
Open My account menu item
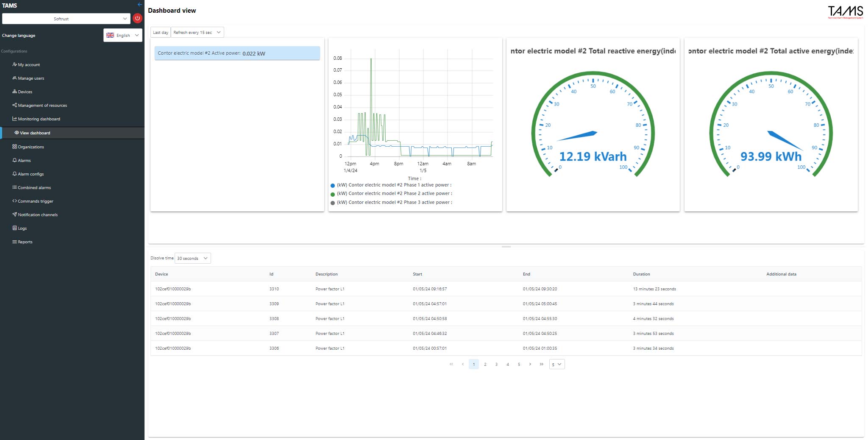click(29, 65)
